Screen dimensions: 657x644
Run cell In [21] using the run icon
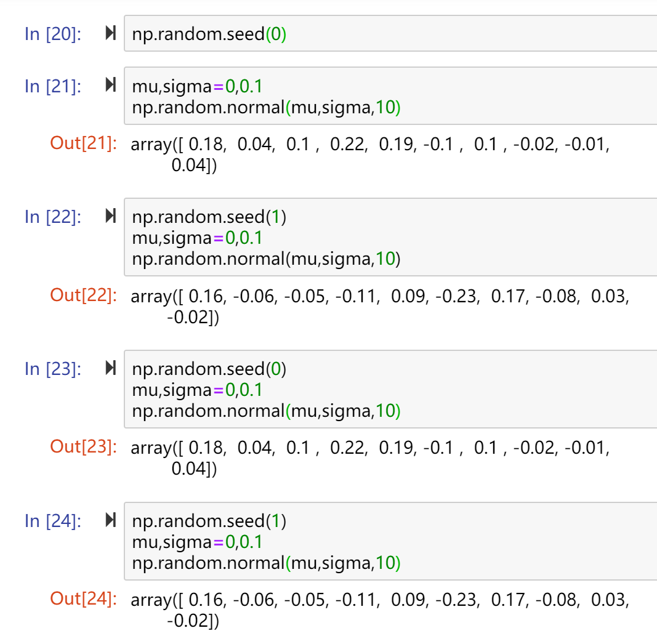click(x=111, y=84)
